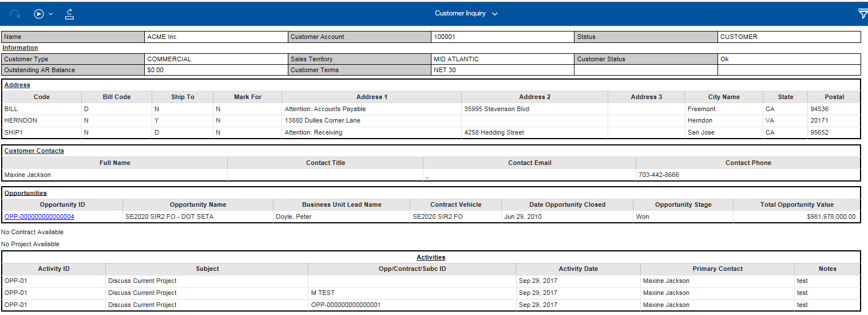Click the reset prompts and run icon
Image resolution: width=868 pixels, height=315 pixels.
pos(70,14)
